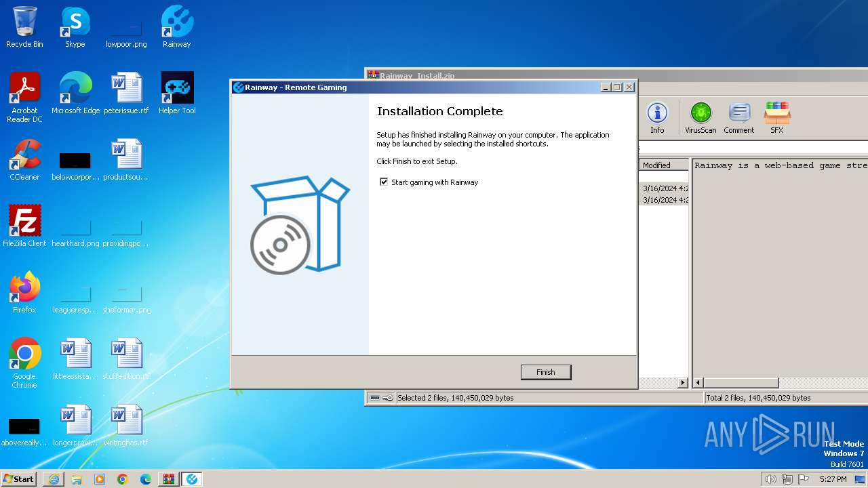868x488 pixels.
Task: Click the Rainway archive comment text
Action: coord(781,165)
